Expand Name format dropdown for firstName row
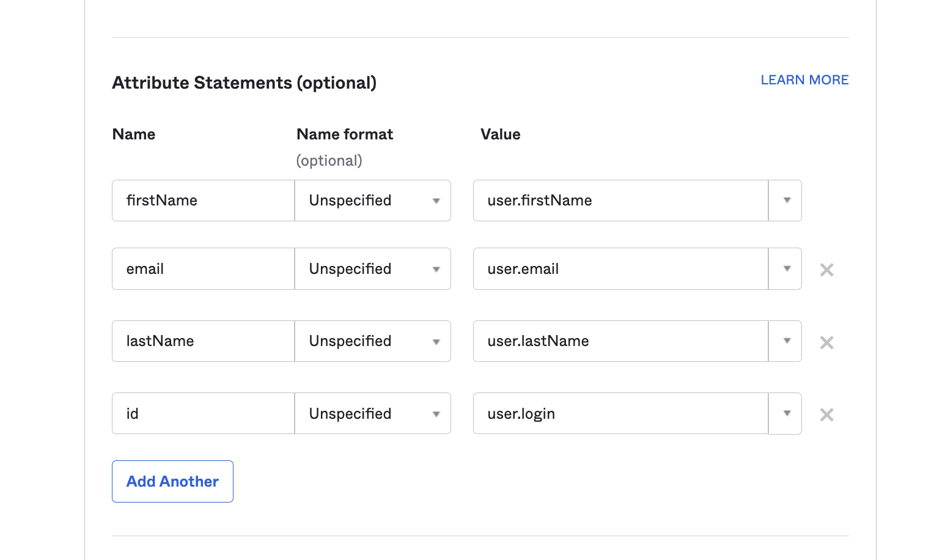Image resolution: width=934 pixels, height=560 pixels. coord(373,201)
